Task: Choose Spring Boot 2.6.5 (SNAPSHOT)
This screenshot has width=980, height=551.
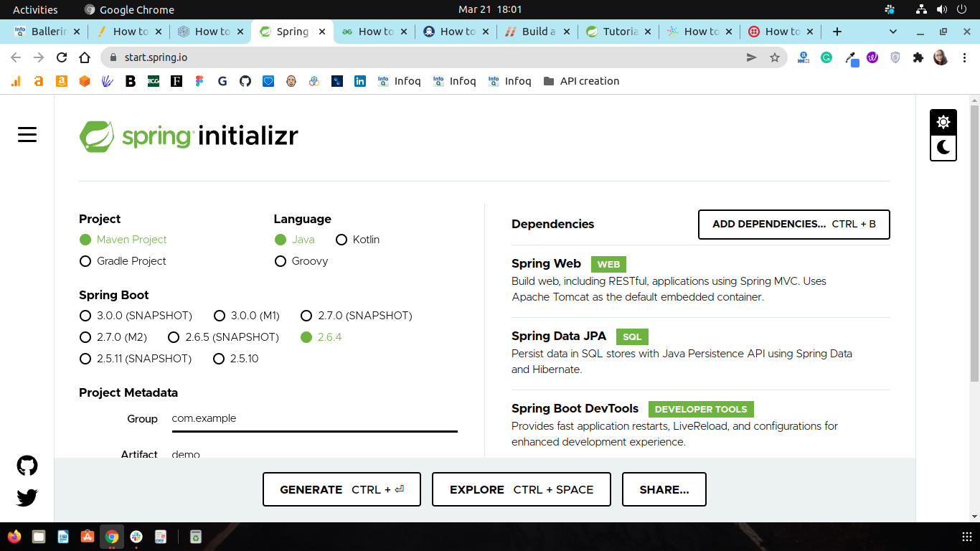Action: coord(223,337)
